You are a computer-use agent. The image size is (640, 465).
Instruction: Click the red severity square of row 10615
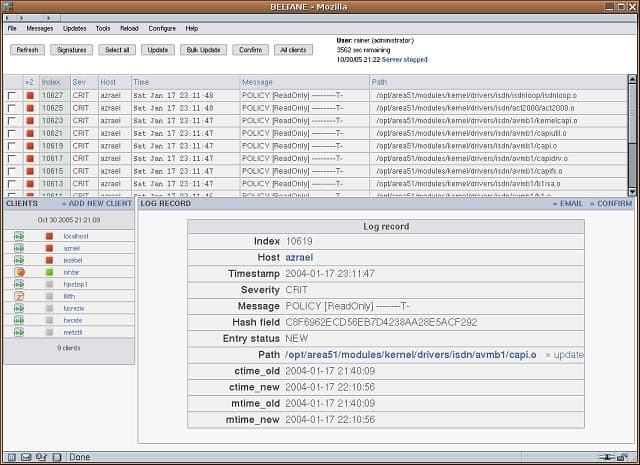30,171
